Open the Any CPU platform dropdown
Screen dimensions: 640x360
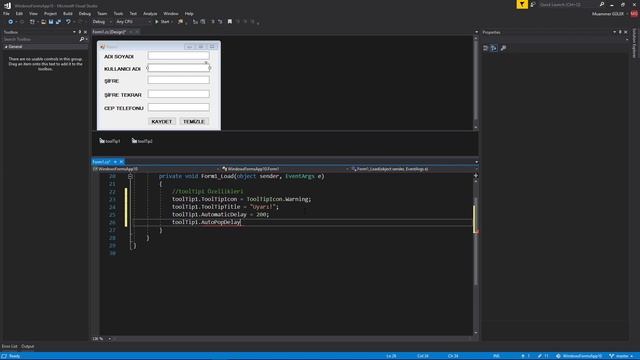(x=133, y=22)
